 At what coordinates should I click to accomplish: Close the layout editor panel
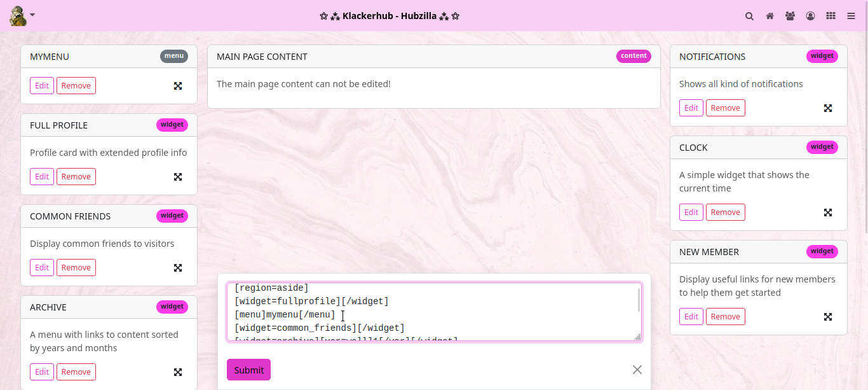coord(637,370)
